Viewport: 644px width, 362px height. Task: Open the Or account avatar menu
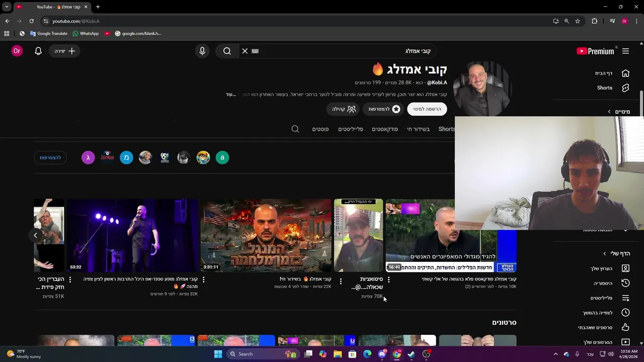tap(17, 51)
